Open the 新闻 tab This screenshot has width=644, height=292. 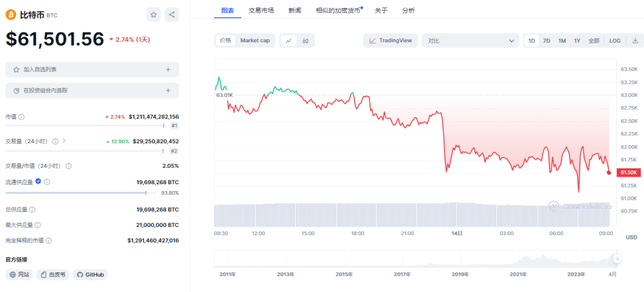(x=294, y=9)
